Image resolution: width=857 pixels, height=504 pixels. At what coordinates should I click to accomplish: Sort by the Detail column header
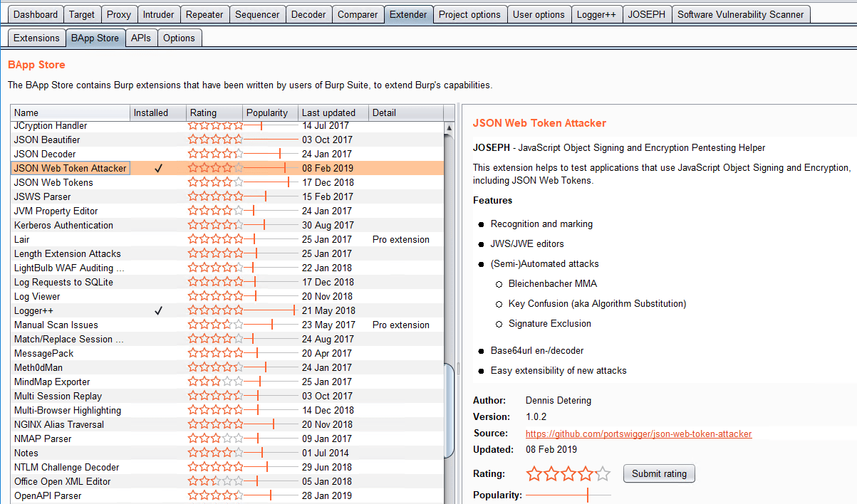point(405,112)
